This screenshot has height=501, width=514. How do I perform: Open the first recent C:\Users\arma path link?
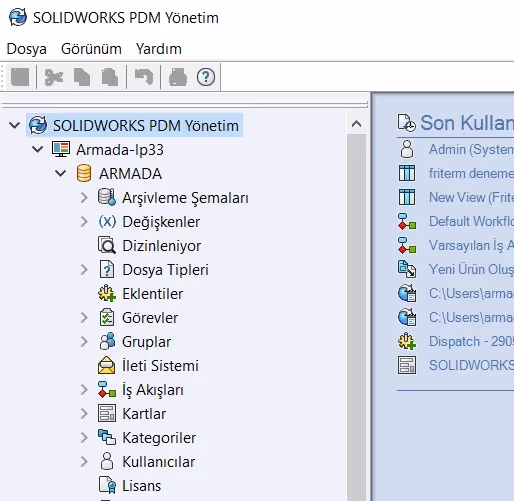click(471, 293)
